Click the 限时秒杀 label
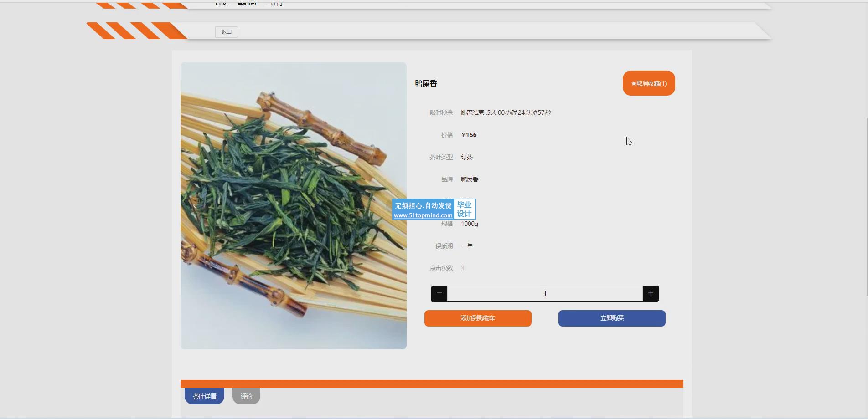 pyautogui.click(x=441, y=112)
